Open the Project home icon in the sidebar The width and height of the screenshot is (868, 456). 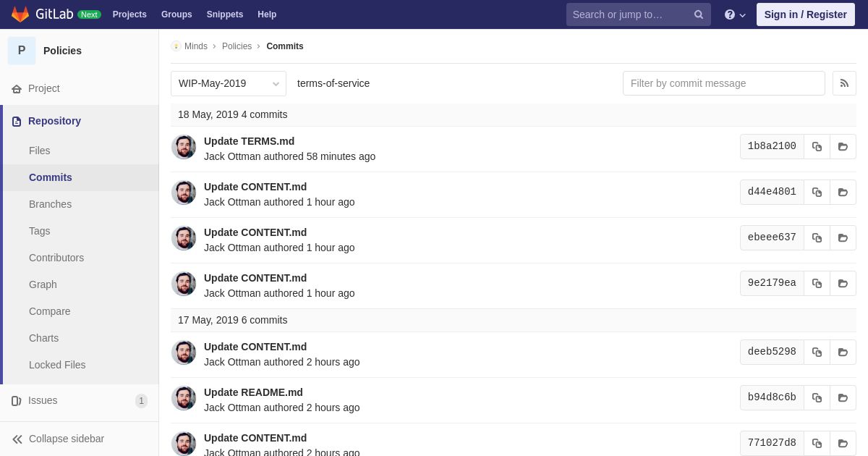pos(17,89)
